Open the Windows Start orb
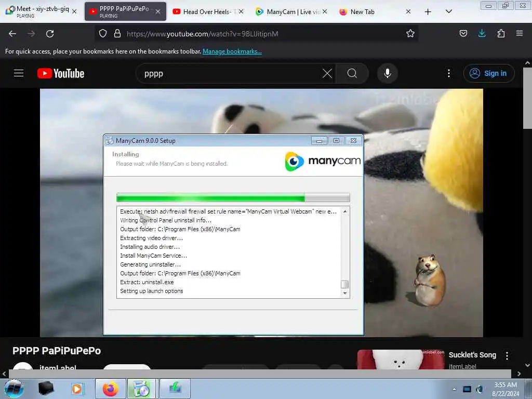Image resolution: width=532 pixels, height=399 pixels. click(x=14, y=389)
